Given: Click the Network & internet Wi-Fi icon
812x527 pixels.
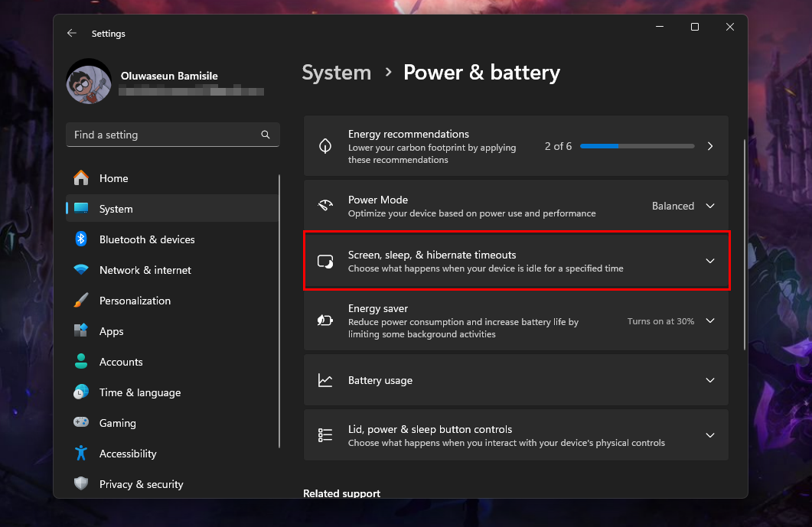Looking at the screenshot, I should [81, 270].
